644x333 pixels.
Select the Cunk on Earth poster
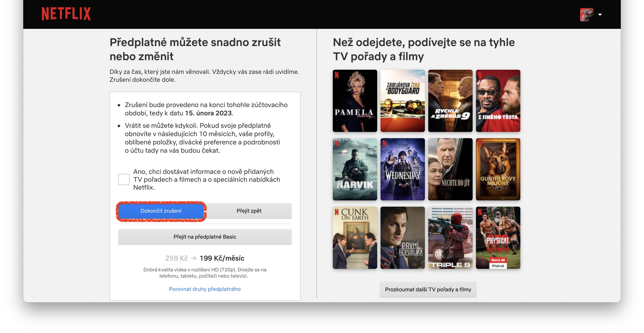click(355, 238)
